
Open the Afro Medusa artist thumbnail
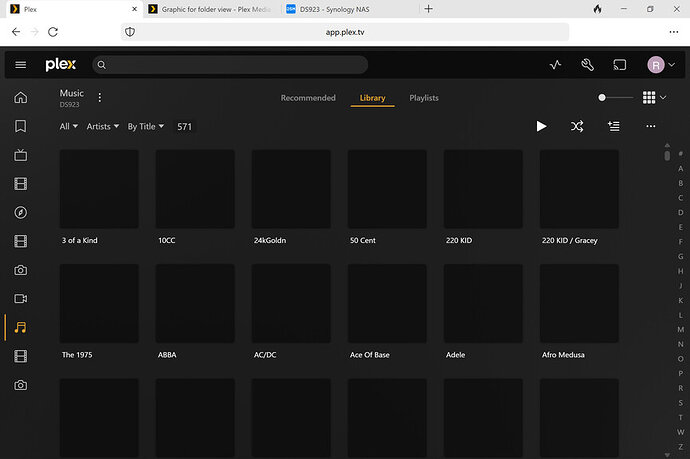click(579, 303)
